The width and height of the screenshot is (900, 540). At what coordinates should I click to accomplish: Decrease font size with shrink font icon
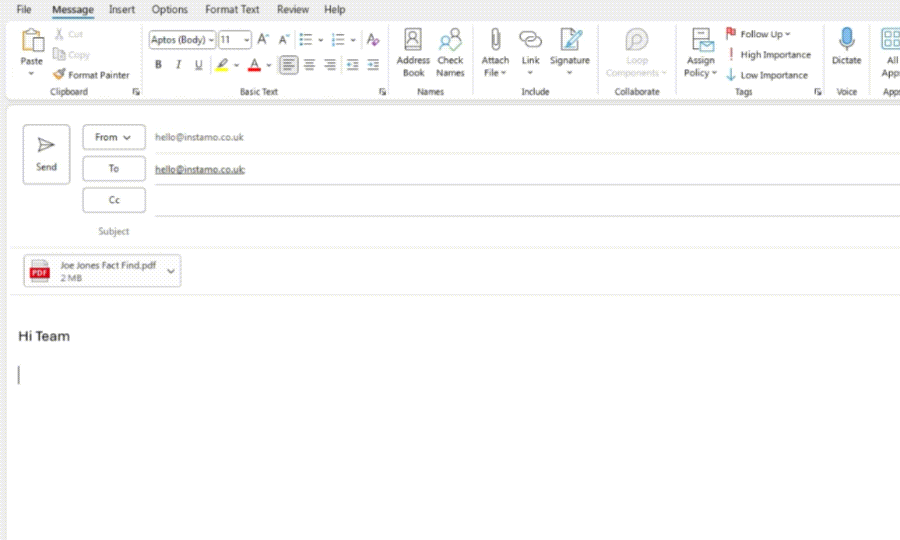click(x=284, y=40)
